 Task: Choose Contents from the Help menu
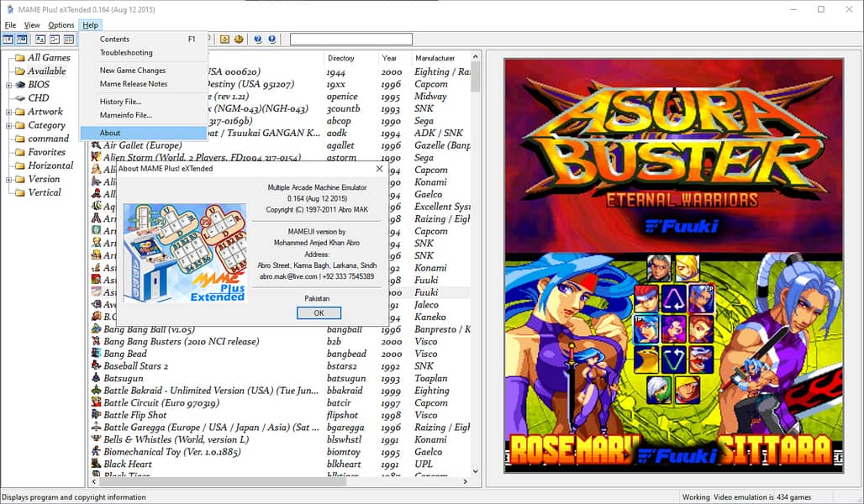click(x=143, y=39)
